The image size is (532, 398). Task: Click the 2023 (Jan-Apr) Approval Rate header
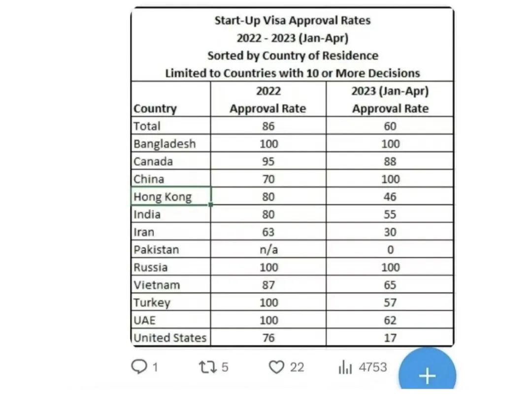click(390, 100)
